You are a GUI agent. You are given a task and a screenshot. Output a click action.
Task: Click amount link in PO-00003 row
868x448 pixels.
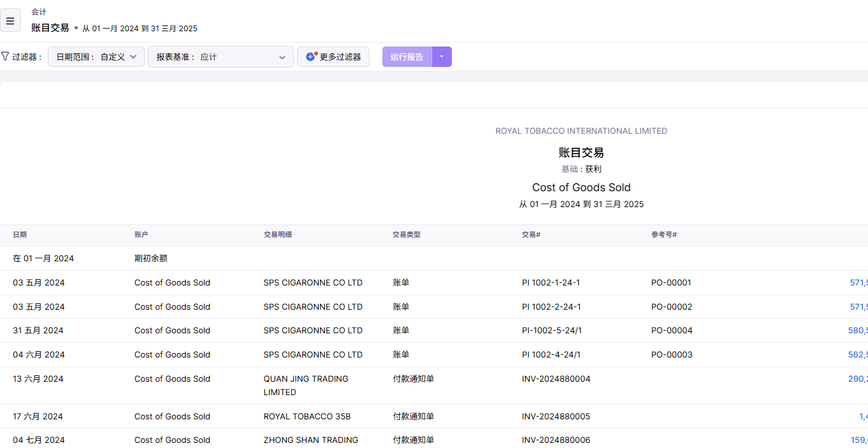tap(858, 354)
